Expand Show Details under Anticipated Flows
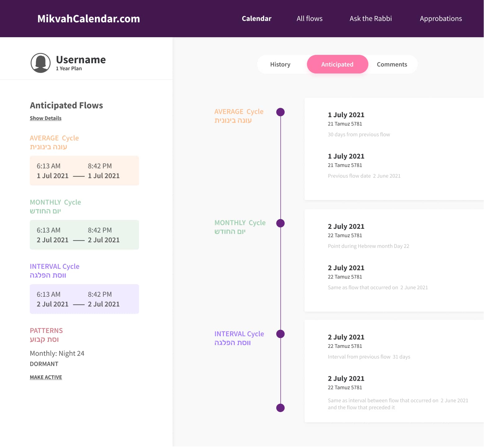The image size is (484, 448). click(46, 118)
